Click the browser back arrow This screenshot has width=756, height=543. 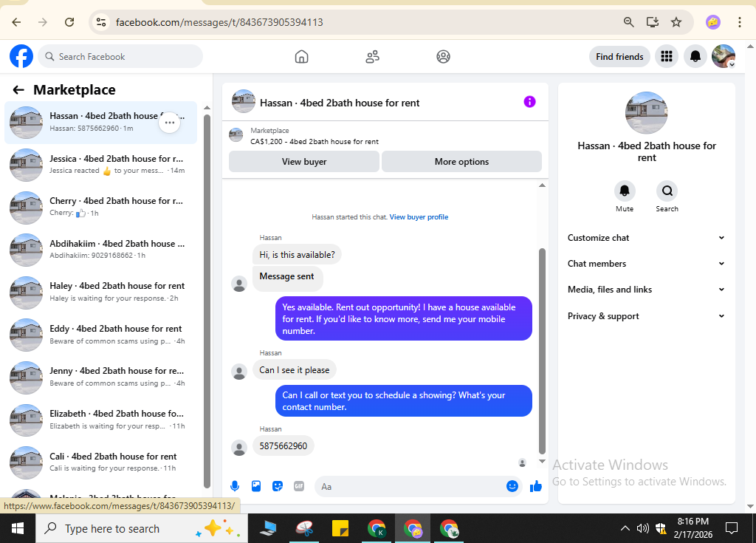pos(16,22)
